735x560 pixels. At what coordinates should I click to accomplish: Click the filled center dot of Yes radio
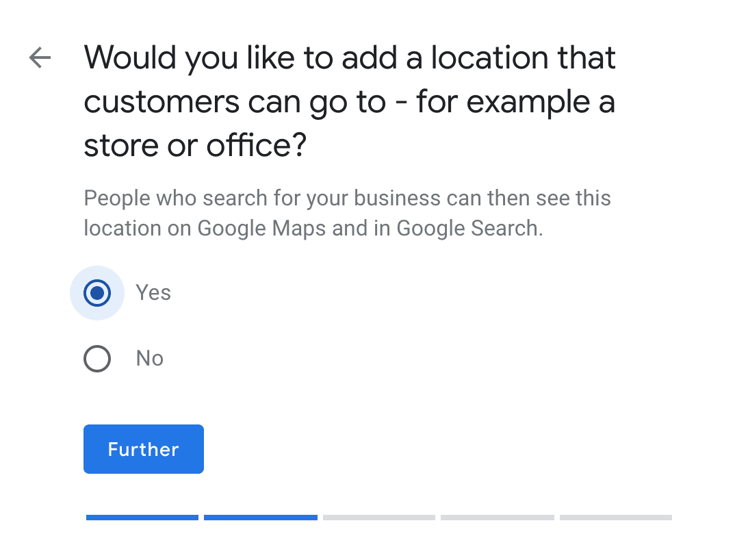[x=97, y=293]
